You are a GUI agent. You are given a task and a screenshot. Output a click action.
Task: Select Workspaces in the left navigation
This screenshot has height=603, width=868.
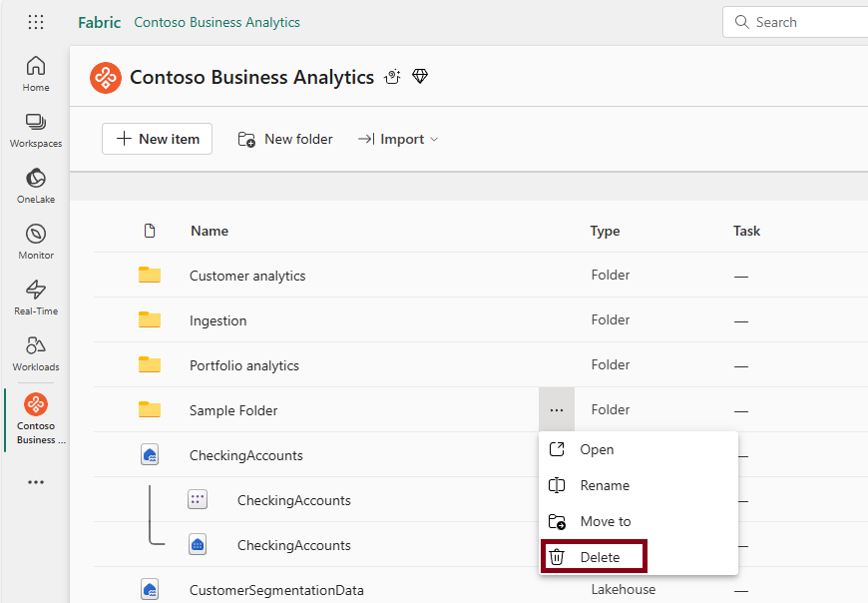coord(35,128)
